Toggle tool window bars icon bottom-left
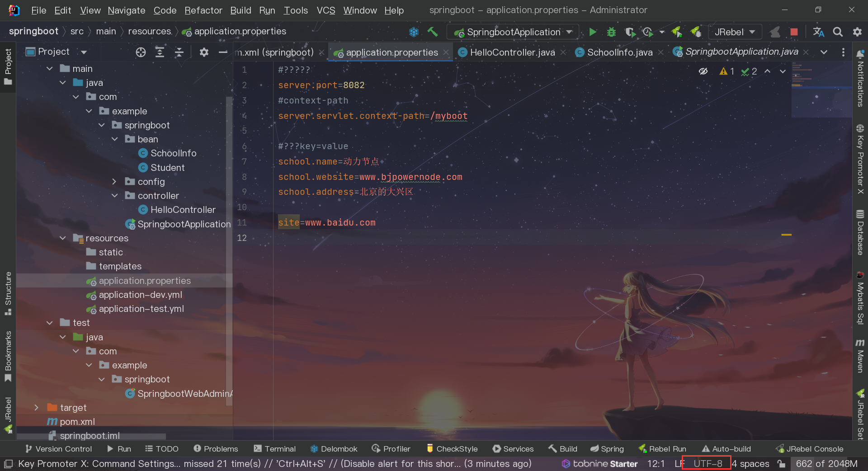The height and width of the screenshot is (471, 868). point(8,464)
